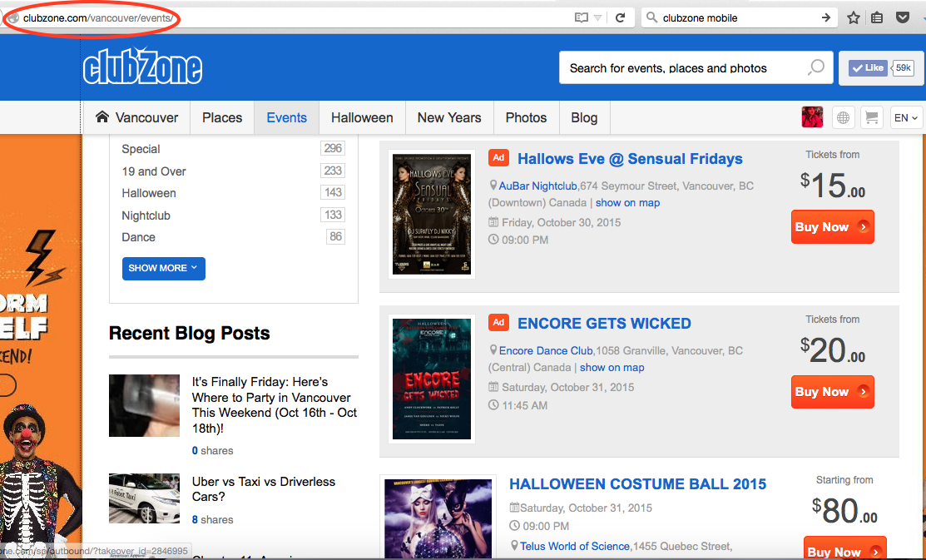Click the Facebook Like button

[866, 68]
